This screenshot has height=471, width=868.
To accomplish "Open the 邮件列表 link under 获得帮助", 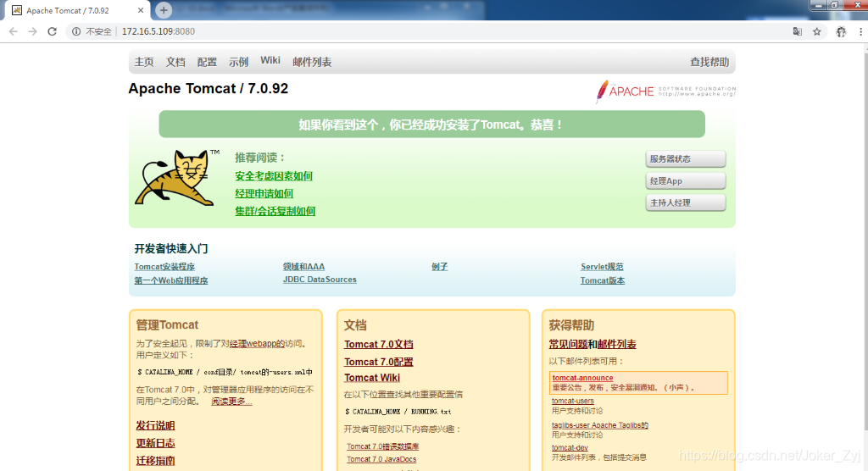I will tap(617, 344).
